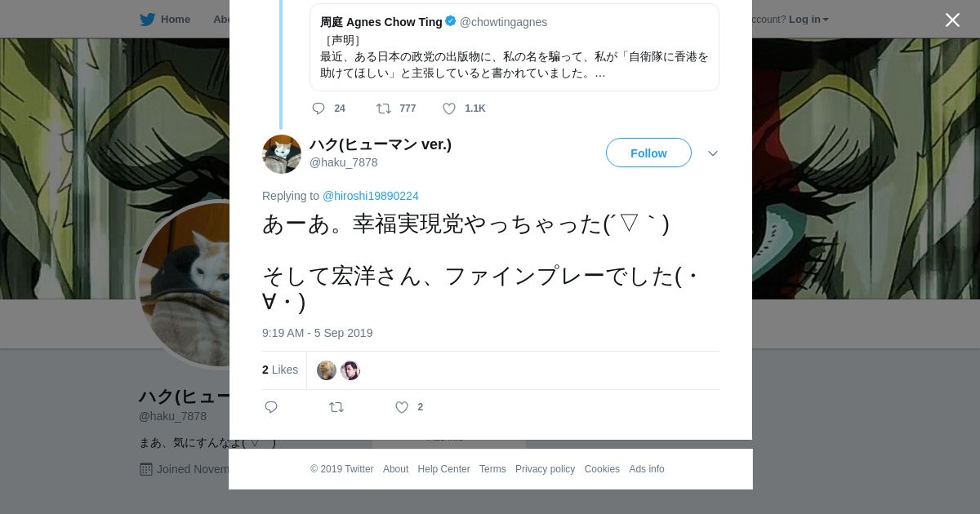980x514 pixels.
Task: View second liker's avatar
Action: point(350,370)
